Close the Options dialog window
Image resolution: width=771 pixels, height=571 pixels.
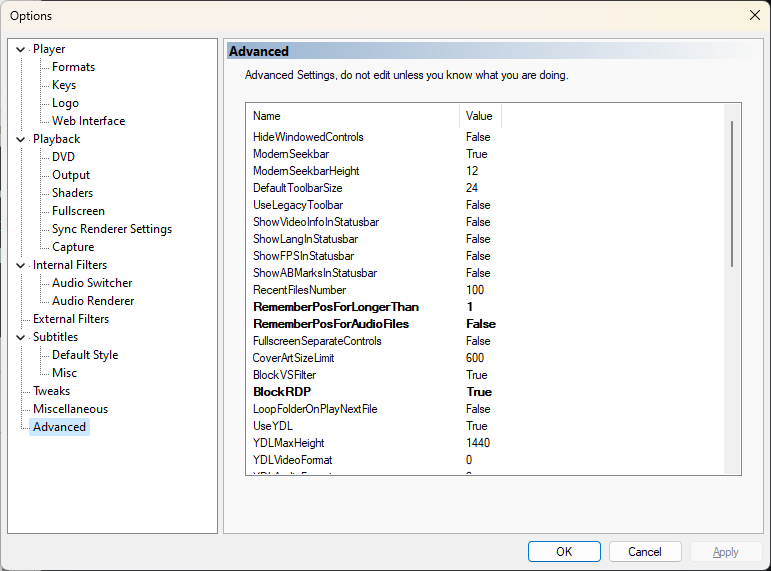(755, 15)
